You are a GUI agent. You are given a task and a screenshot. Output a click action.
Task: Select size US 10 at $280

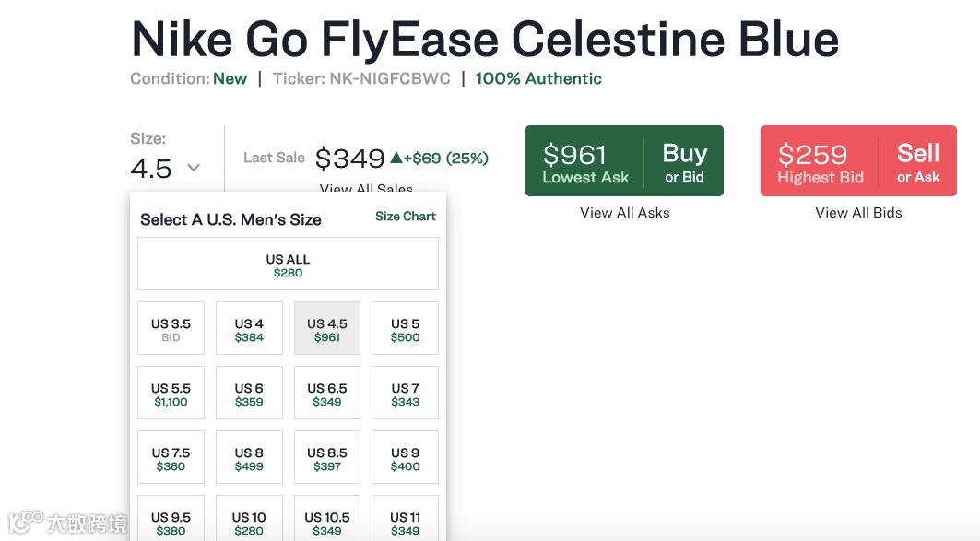tap(249, 521)
